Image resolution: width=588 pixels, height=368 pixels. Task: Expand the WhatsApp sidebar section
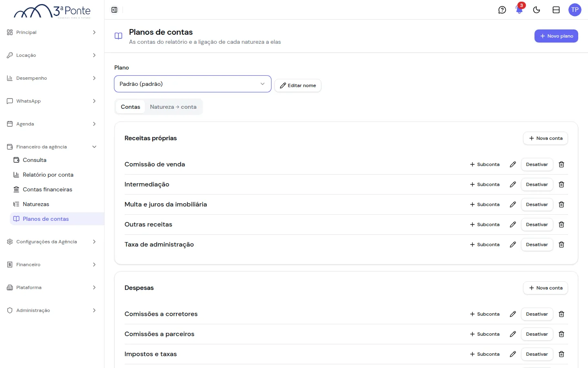tap(52, 101)
